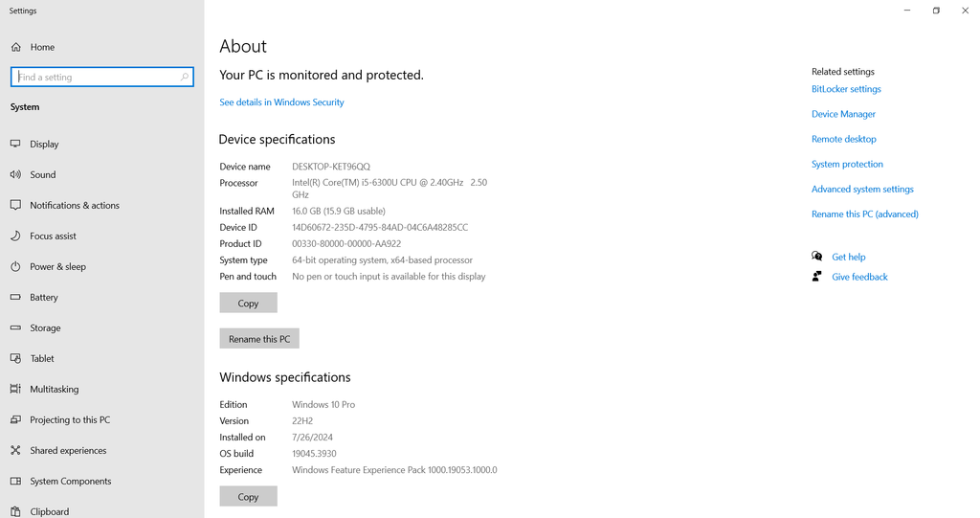Click the Give feedback link
This screenshot has width=980, height=518.
pyautogui.click(x=859, y=277)
